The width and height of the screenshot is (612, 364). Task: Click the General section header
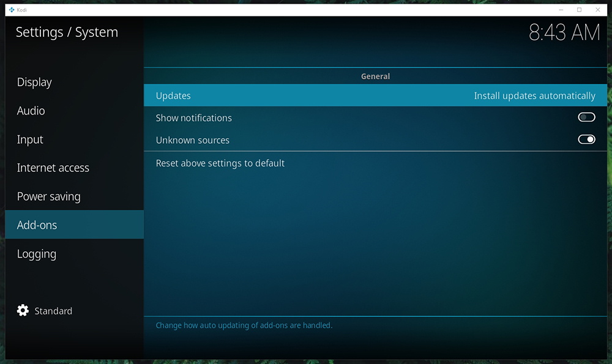(x=375, y=76)
